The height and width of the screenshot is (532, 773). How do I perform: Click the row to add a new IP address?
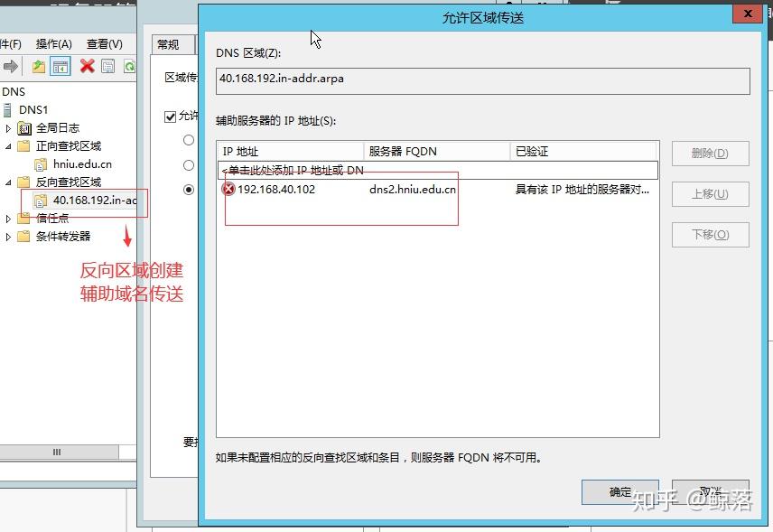click(x=361, y=170)
